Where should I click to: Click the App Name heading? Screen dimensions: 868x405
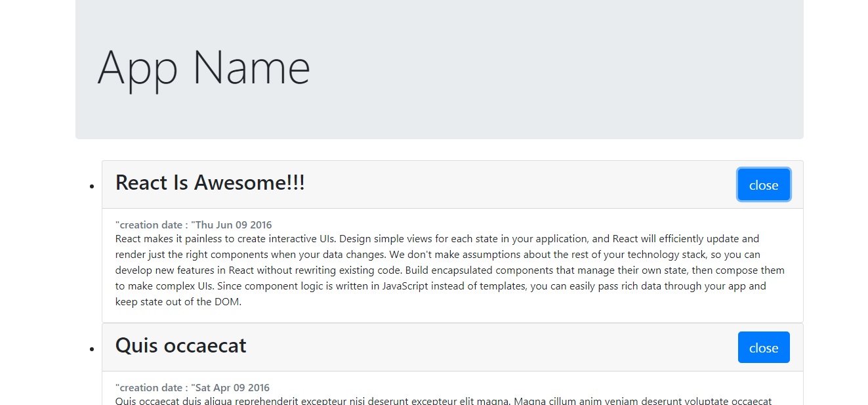pyautogui.click(x=203, y=67)
